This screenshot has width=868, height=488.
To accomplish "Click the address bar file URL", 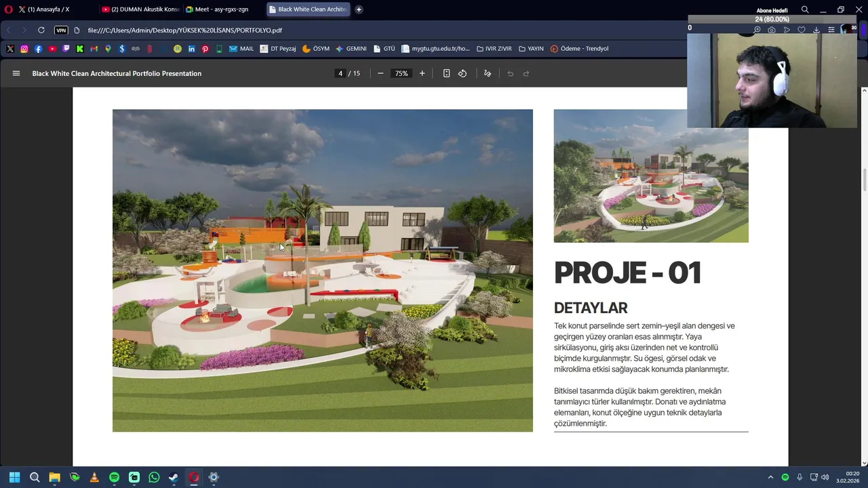I will (184, 30).
